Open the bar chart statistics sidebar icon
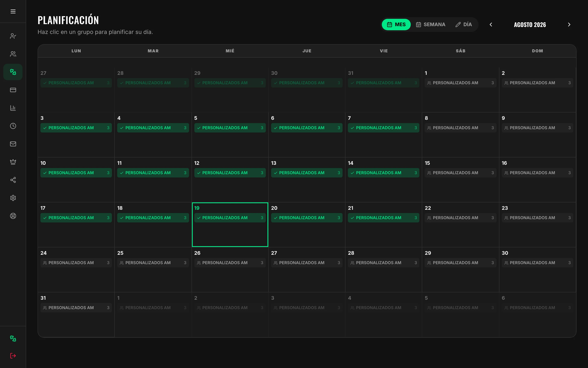This screenshot has height=368, width=588. click(13, 108)
